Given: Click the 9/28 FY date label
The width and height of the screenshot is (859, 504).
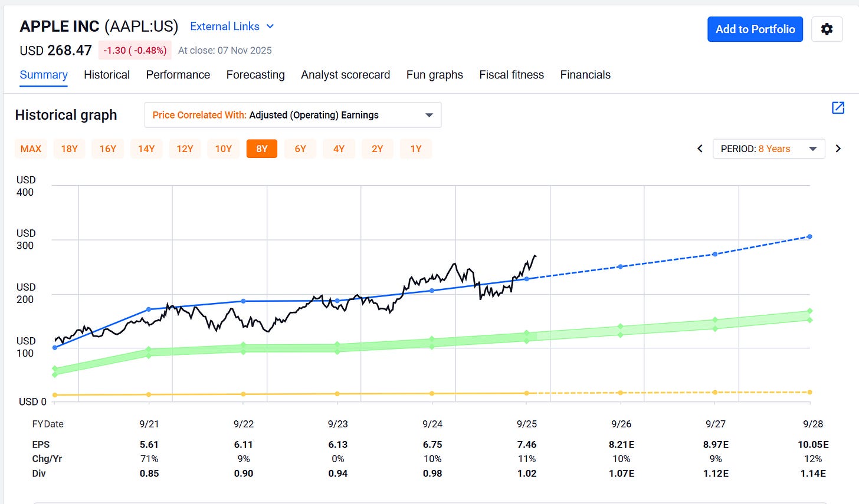Looking at the screenshot, I should tap(813, 424).
